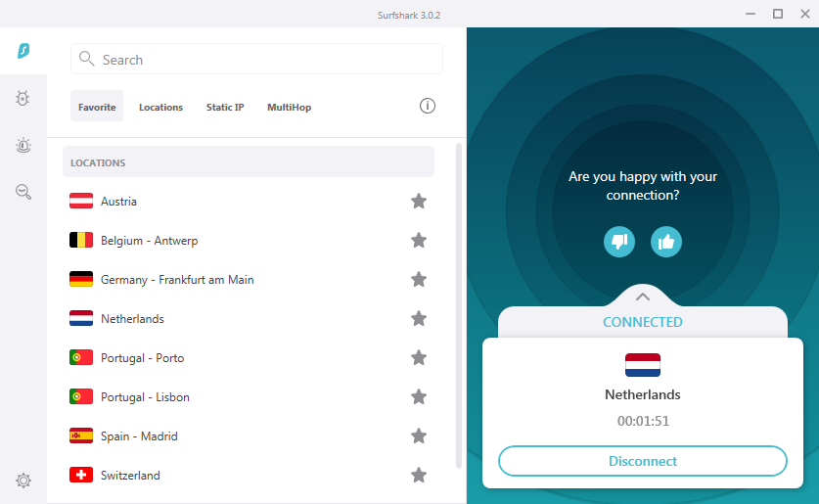
Task: Click the Portugal flag next to Lisbon
Action: coord(81,396)
